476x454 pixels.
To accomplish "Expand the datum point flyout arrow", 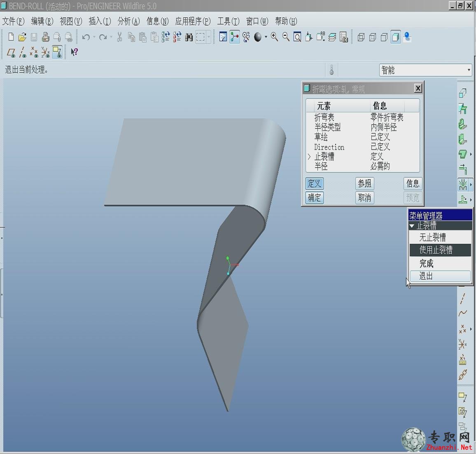I will point(471,329).
